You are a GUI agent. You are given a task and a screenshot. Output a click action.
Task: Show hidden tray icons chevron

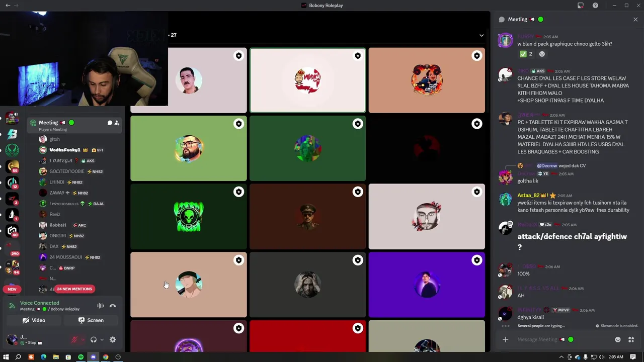pyautogui.click(x=561, y=357)
